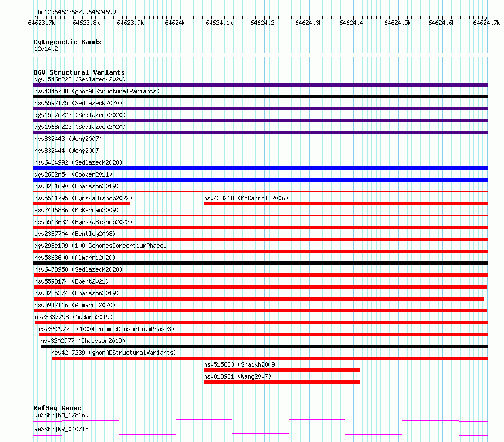Image resolution: width=504 pixels, height=442 pixels.
Task: Select the nsv4345788 (gnomADStructuralVariants) black bar
Action: (260, 97)
